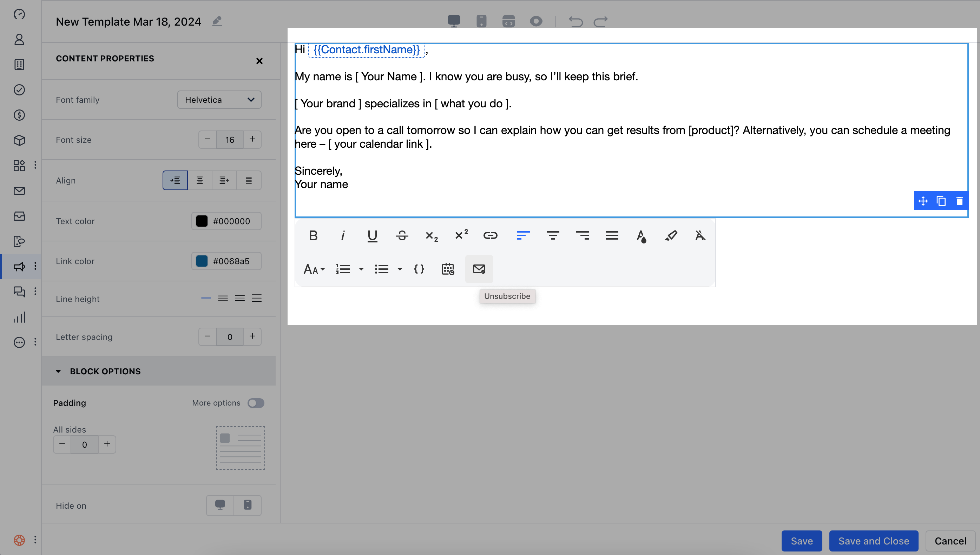Image resolution: width=980 pixels, height=555 pixels.
Task: Open the font size AA dropdown in toolbar
Action: [x=314, y=269]
